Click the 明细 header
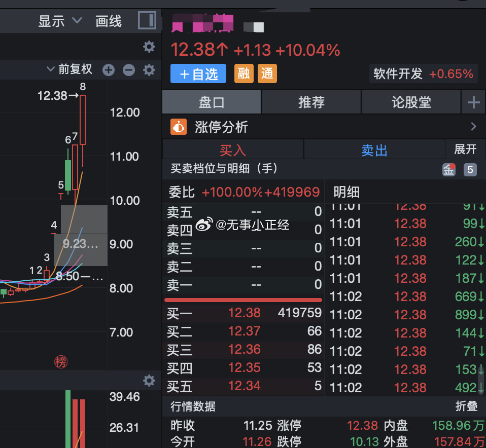Screen dimensions: 486x448 point(346,192)
